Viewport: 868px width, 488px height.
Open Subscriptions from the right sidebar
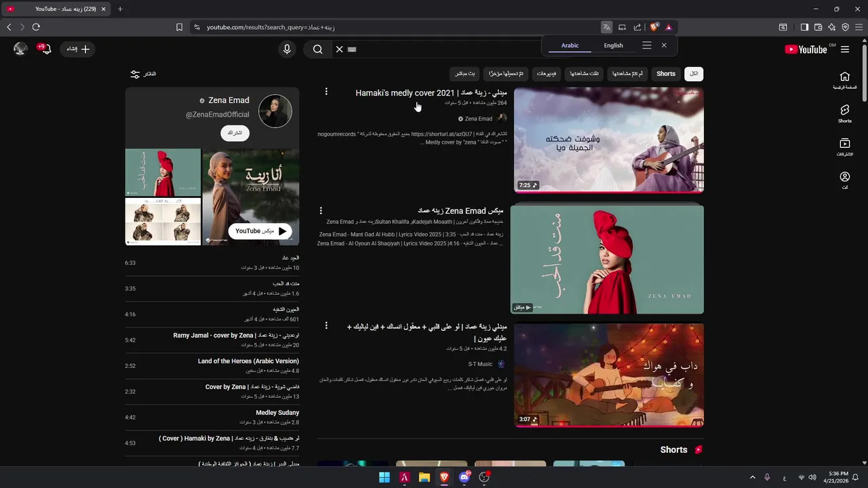pyautogui.click(x=845, y=147)
